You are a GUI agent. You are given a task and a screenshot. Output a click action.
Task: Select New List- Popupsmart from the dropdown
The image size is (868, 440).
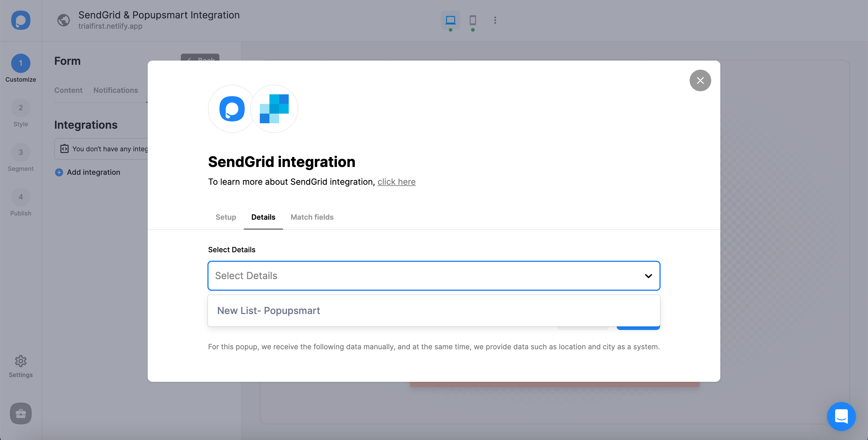[x=269, y=310]
